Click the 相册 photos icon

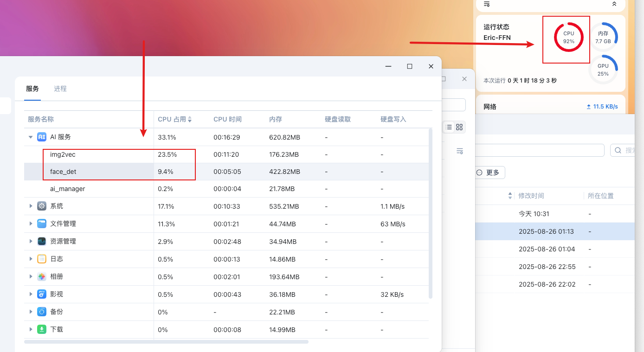(x=42, y=276)
